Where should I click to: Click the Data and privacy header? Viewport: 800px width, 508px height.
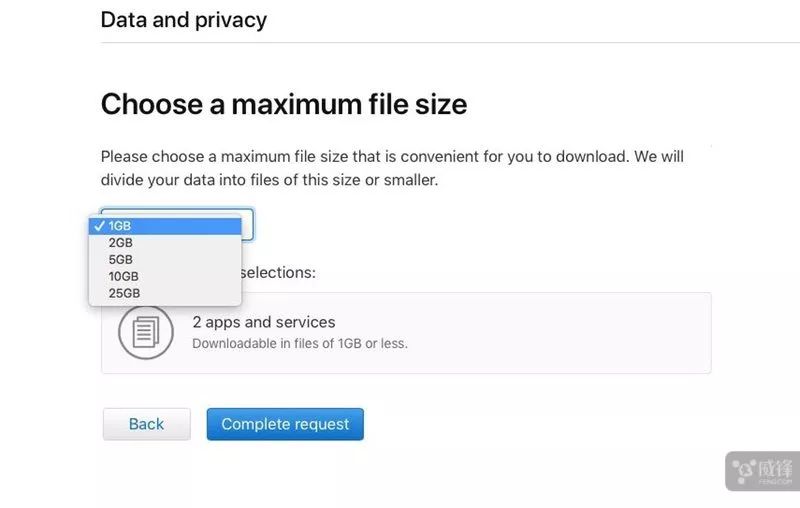[x=184, y=20]
